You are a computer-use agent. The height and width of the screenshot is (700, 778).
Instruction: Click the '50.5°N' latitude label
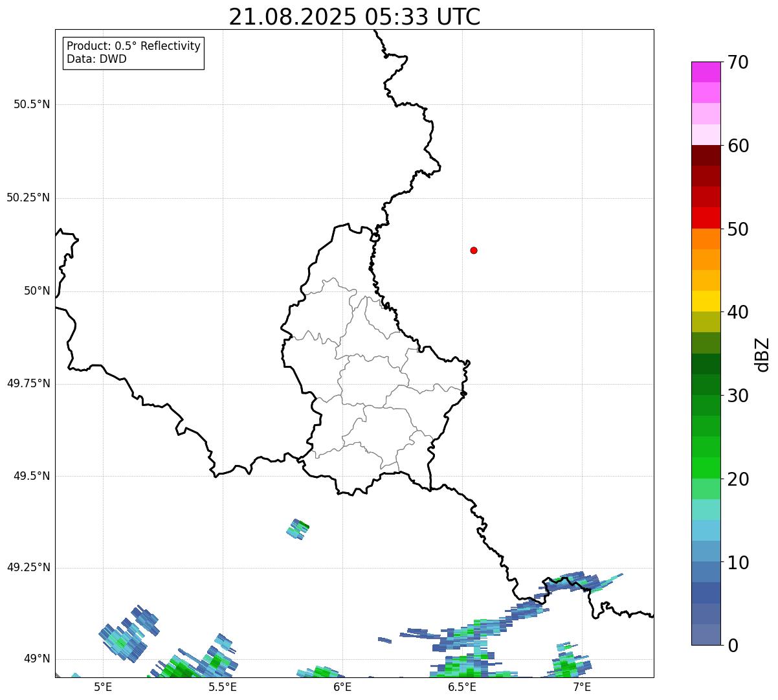pos(32,104)
